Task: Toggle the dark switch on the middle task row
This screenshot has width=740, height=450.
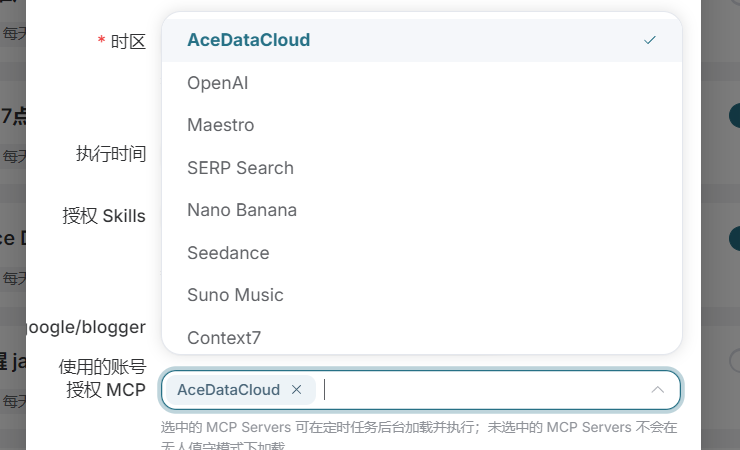Action: point(734,238)
